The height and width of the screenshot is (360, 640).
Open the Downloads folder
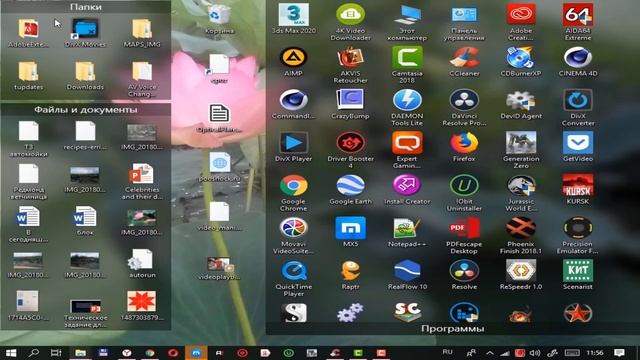point(85,72)
